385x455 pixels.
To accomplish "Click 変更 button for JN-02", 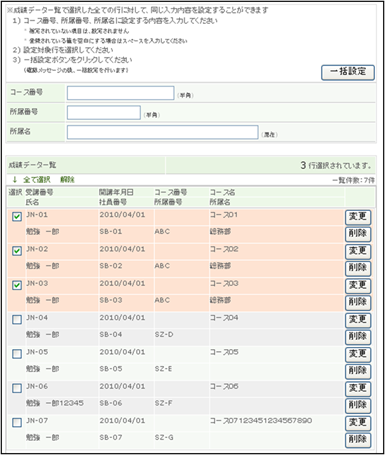I will coord(358,251).
